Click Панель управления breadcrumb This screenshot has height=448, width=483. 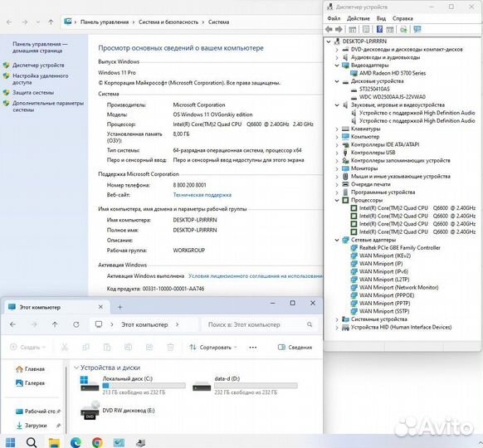point(105,22)
